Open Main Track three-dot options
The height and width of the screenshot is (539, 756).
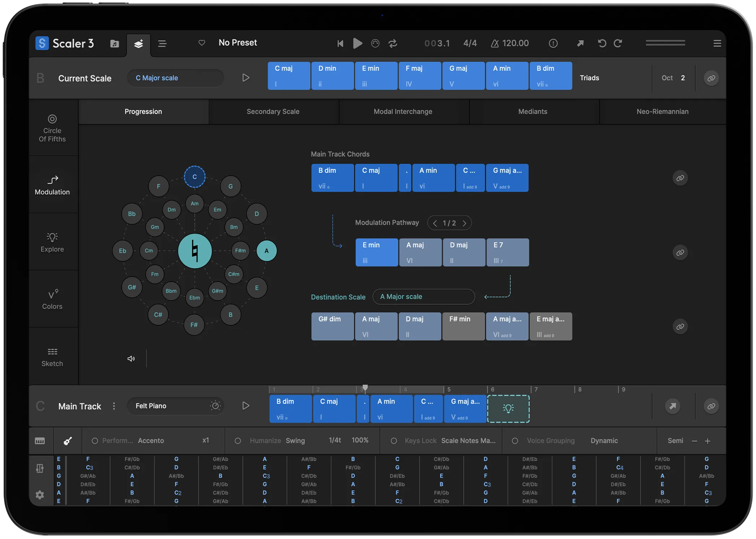(x=114, y=406)
